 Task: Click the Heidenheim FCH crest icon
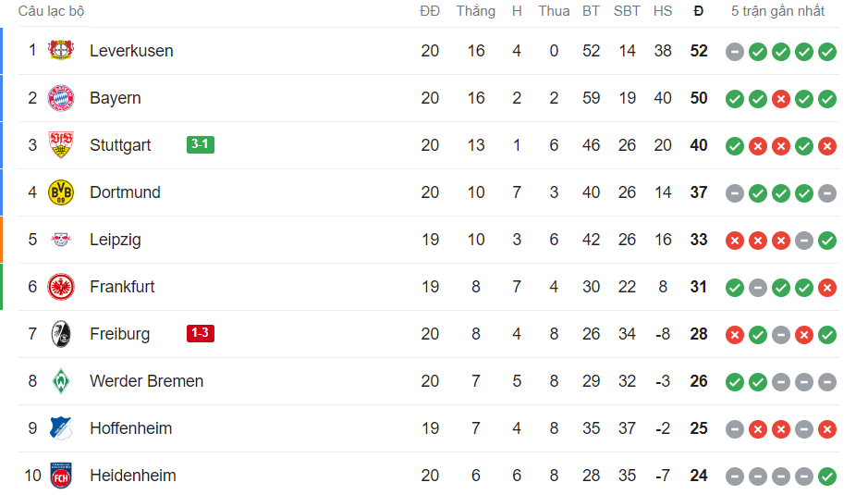pyautogui.click(x=61, y=476)
